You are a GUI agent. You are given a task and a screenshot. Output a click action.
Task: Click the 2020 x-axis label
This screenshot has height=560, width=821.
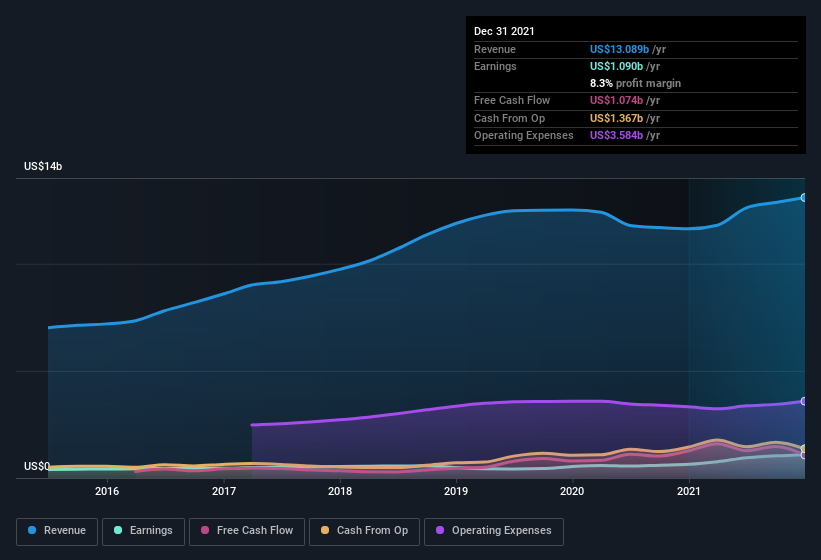[572, 491]
